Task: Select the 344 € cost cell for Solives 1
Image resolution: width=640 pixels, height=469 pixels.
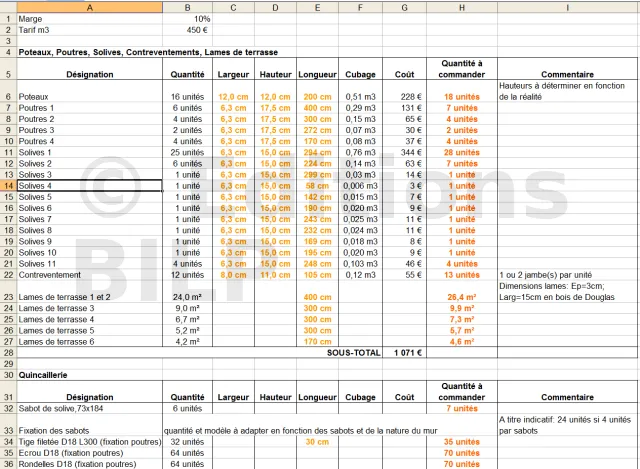Action: tap(407, 153)
